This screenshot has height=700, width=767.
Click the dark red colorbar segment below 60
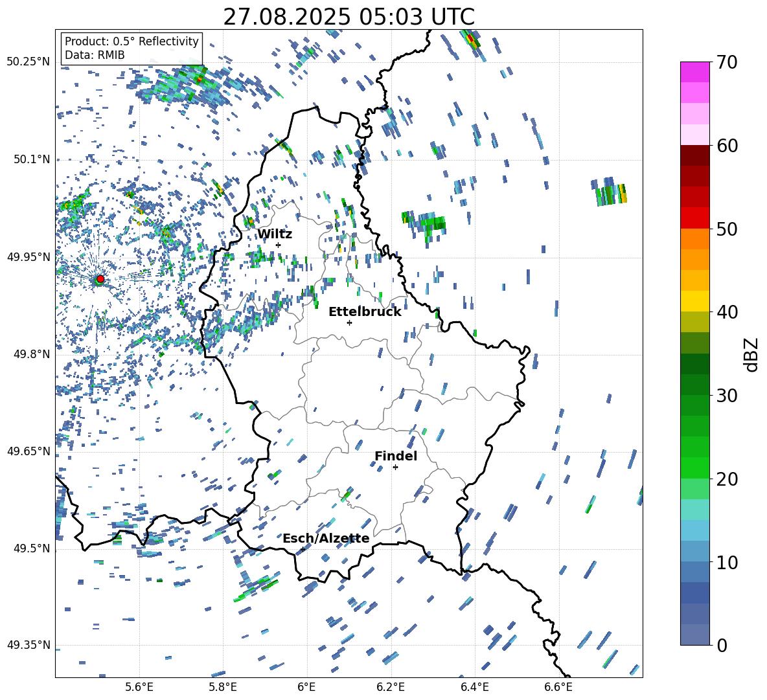(x=694, y=155)
